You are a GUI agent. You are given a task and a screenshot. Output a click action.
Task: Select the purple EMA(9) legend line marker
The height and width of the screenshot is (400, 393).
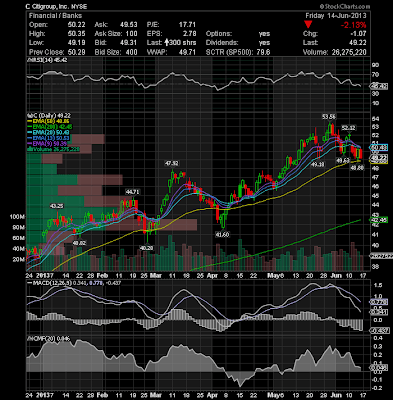tap(29, 144)
